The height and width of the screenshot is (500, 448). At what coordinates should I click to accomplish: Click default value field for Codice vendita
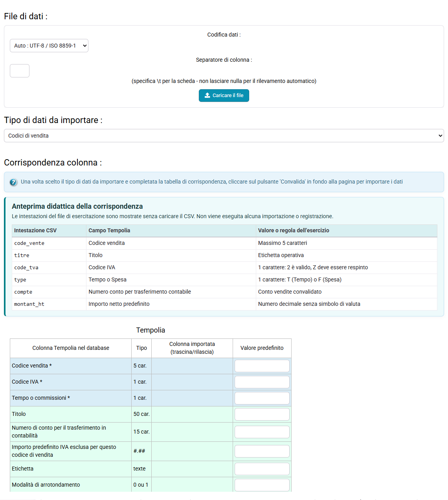(x=262, y=366)
